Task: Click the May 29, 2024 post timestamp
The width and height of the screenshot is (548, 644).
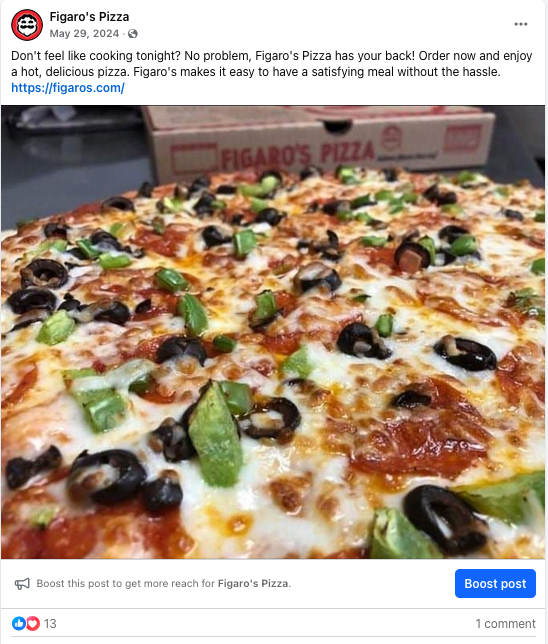Action: point(84,33)
